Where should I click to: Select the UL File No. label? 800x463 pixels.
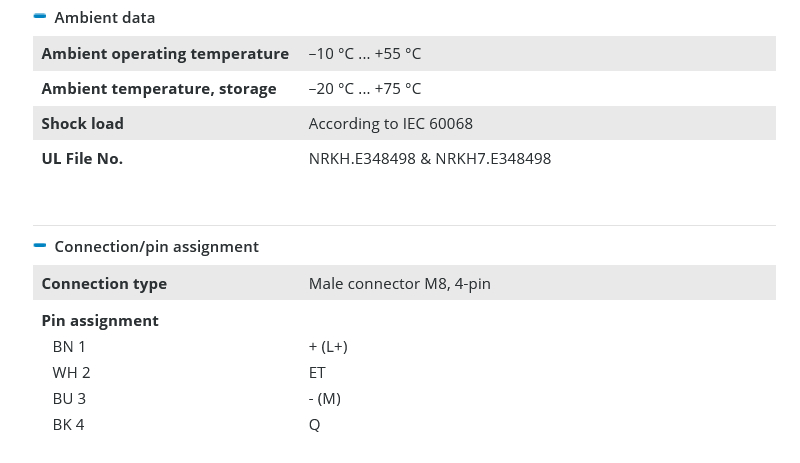tap(82, 159)
